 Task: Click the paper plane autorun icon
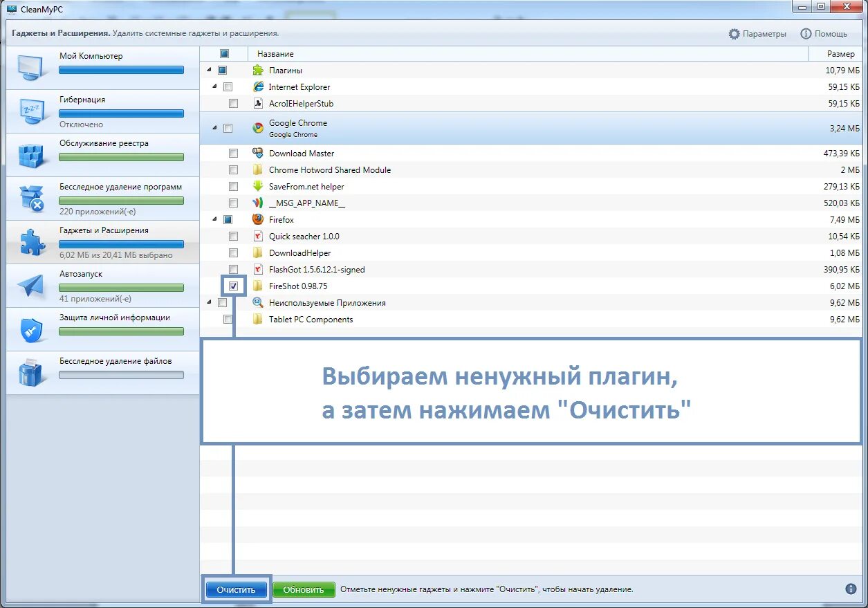pos(32,286)
